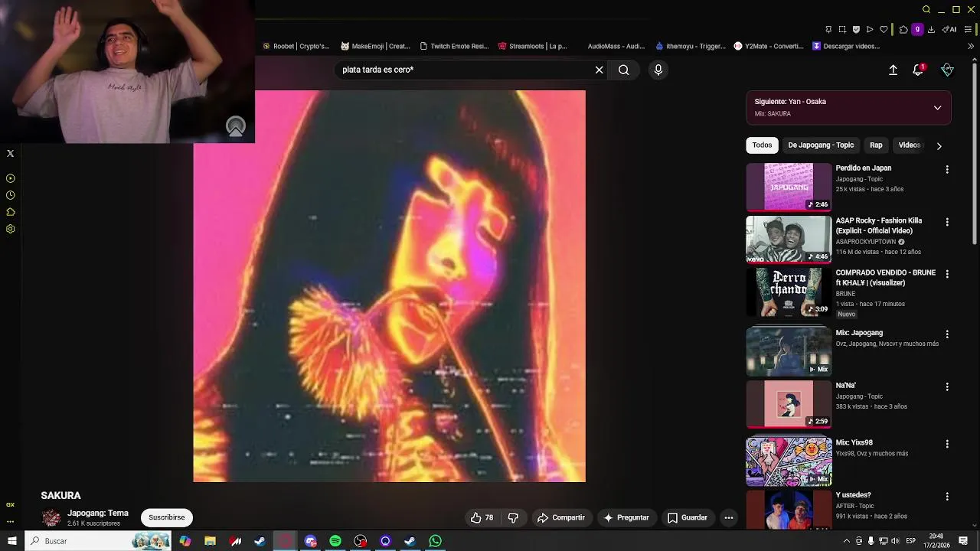Click the pin icon in browser toolbar

click(x=828, y=30)
